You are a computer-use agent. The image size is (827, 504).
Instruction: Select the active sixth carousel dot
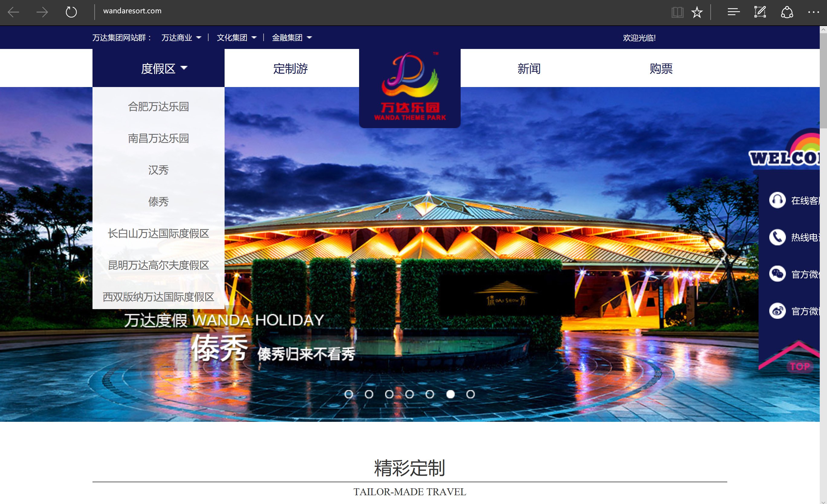pyautogui.click(x=450, y=394)
